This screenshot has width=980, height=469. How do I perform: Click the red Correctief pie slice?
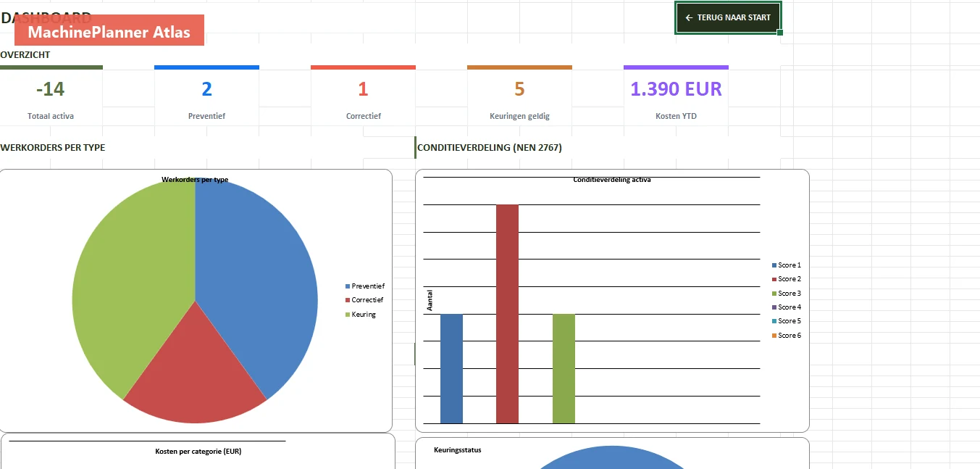click(x=196, y=377)
